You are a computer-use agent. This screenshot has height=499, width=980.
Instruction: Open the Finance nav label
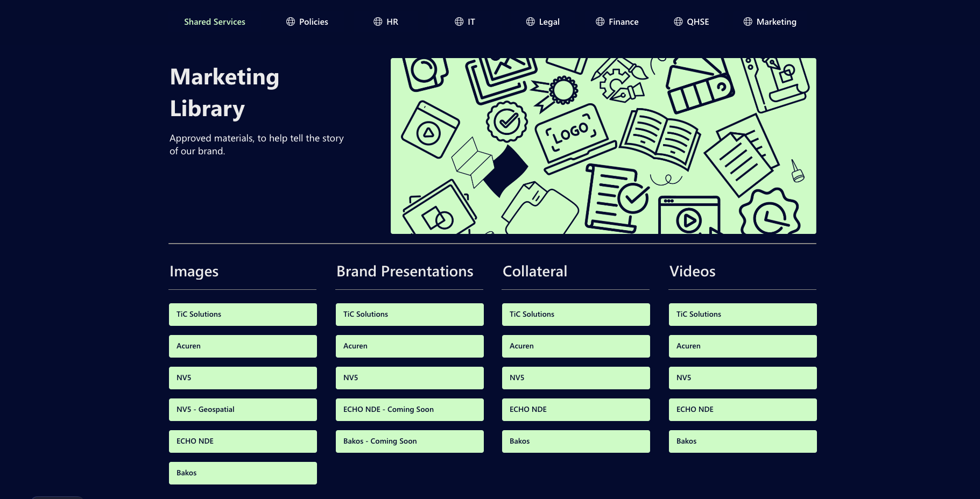[x=624, y=22]
